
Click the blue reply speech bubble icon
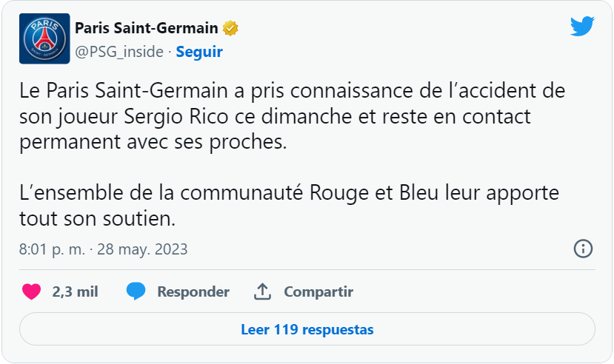point(136,291)
